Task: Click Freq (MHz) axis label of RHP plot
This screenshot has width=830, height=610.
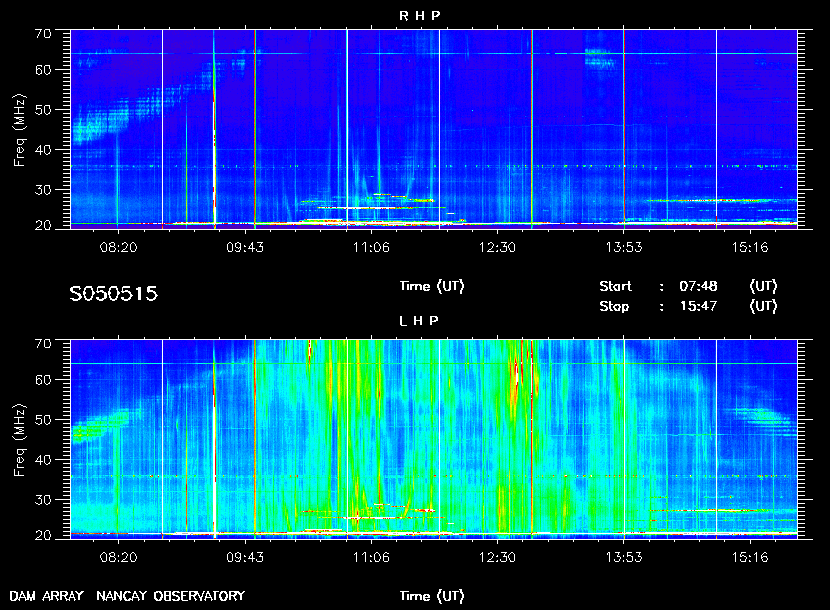Action: pyautogui.click(x=20, y=131)
